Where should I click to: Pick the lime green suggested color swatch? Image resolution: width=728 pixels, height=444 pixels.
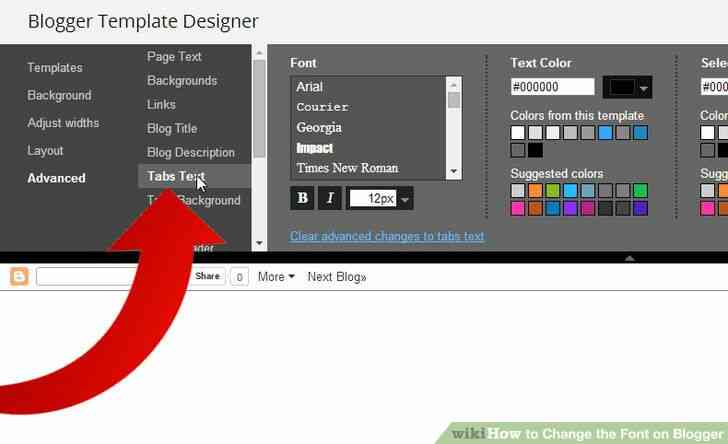click(x=552, y=190)
